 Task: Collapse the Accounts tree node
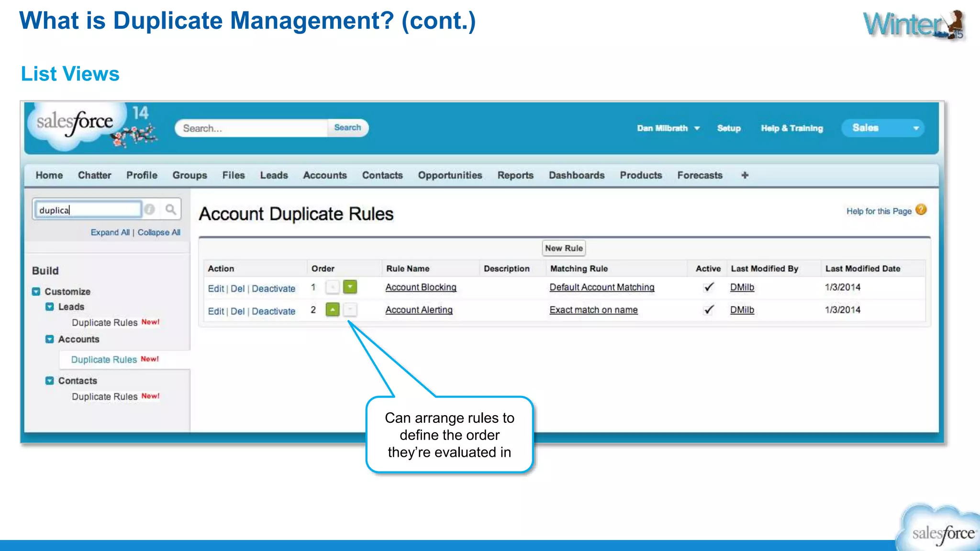tap(49, 339)
